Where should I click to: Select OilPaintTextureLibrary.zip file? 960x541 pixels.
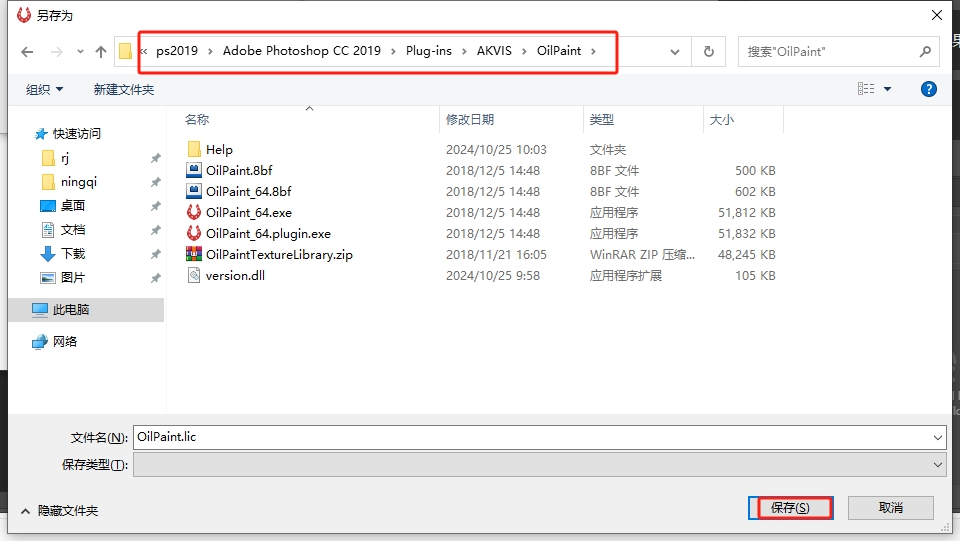[x=279, y=255]
